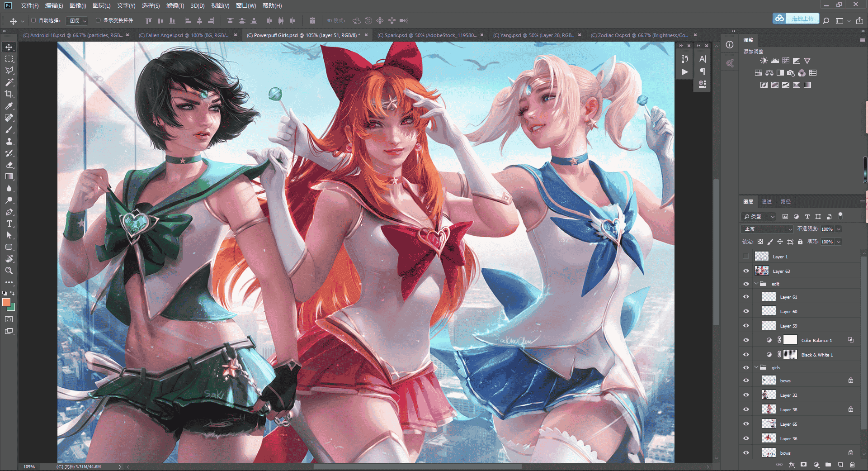Screen dimensions: 868x471
Task: Click the delete layer trash icon
Action: click(x=852, y=465)
